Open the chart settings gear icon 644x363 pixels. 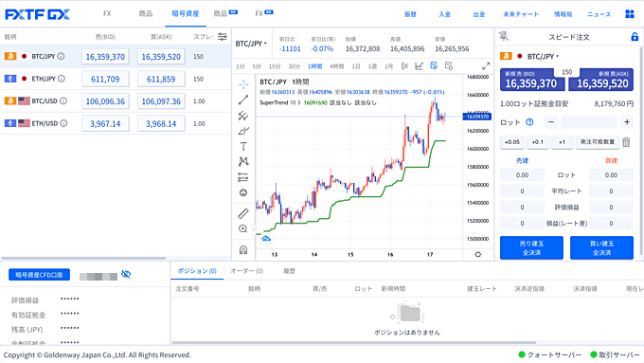(477, 254)
